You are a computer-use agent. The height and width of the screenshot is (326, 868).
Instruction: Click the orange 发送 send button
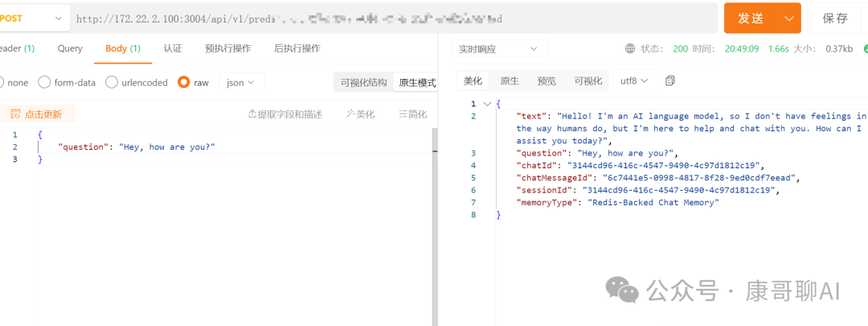pyautogui.click(x=750, y=19)
